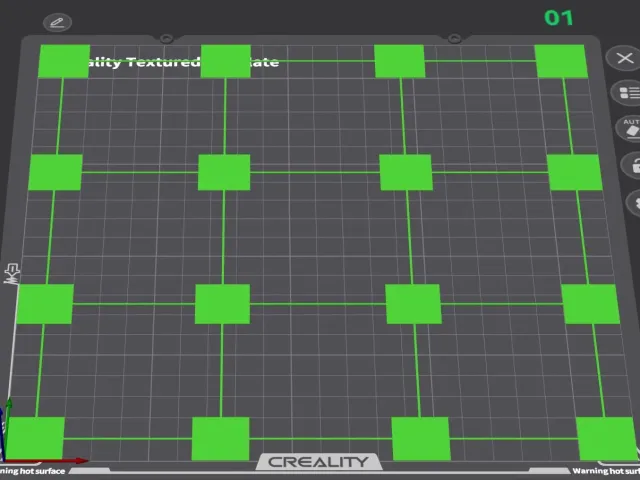Screen dimensions: 640x480
Task: Toggle the plate lock icon
Action: pos(631,165)
